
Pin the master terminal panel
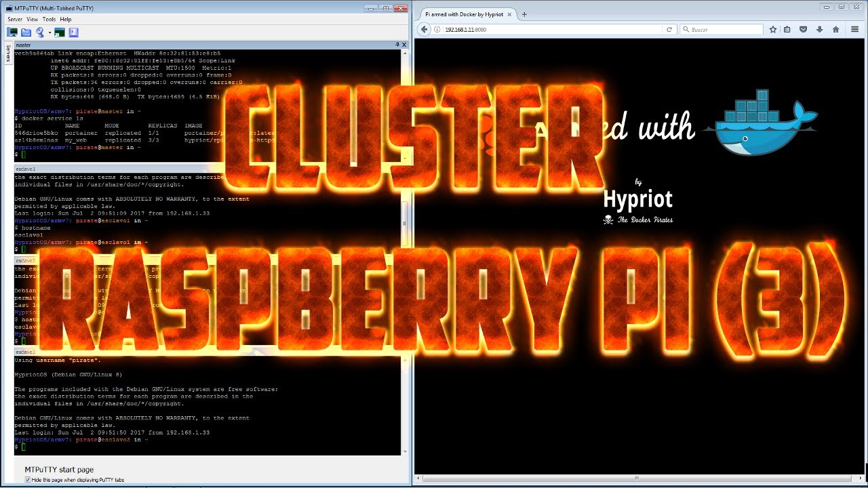[x=398, y=45]
